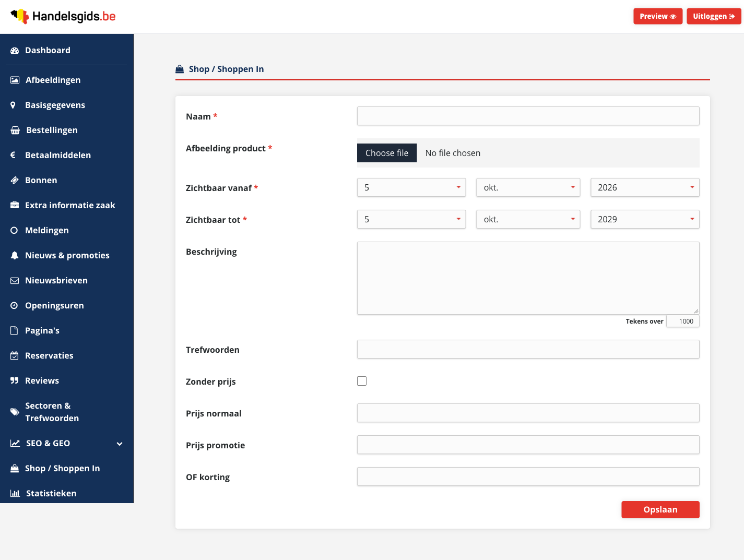Open the Zichtbaar vanaf year 2026 dropdown
This screenshot has height=560, width=744.
pos(645,187)
